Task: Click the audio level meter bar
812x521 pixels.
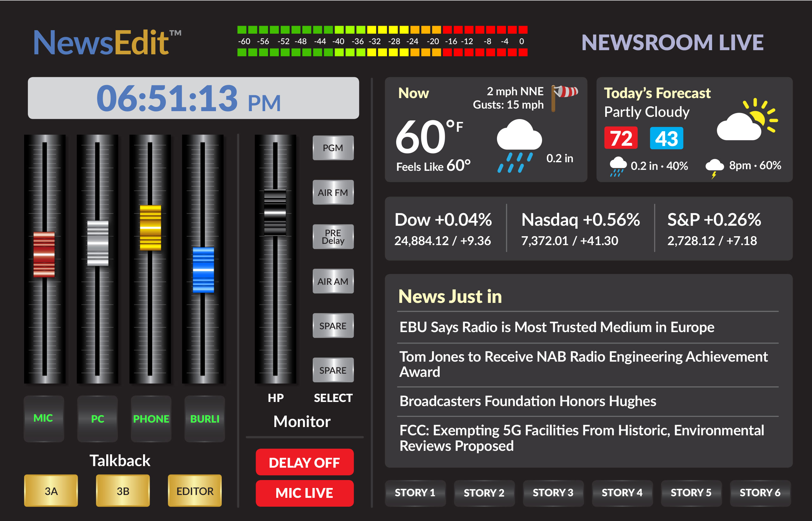Action: [382, 41]
